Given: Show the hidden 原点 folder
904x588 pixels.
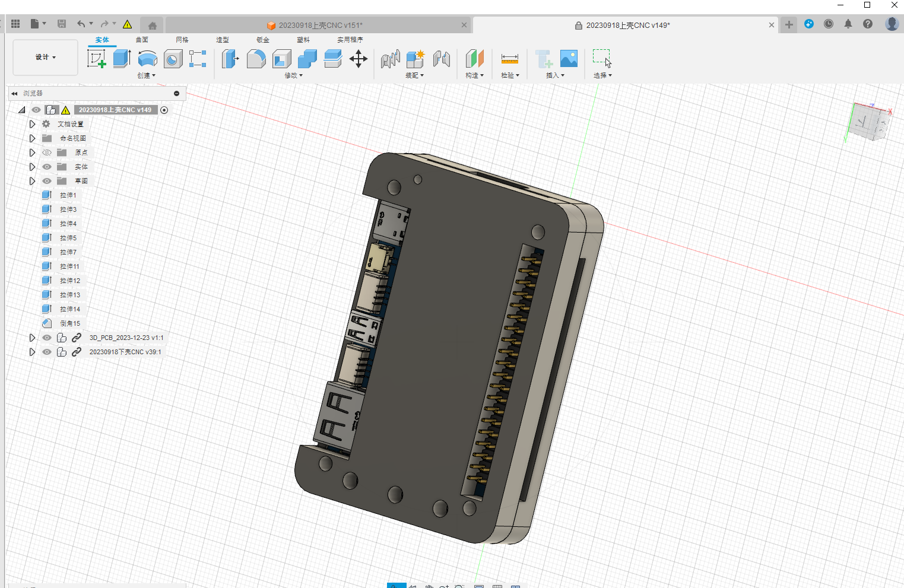Looking at the screenshot, I should coord(47,152).
